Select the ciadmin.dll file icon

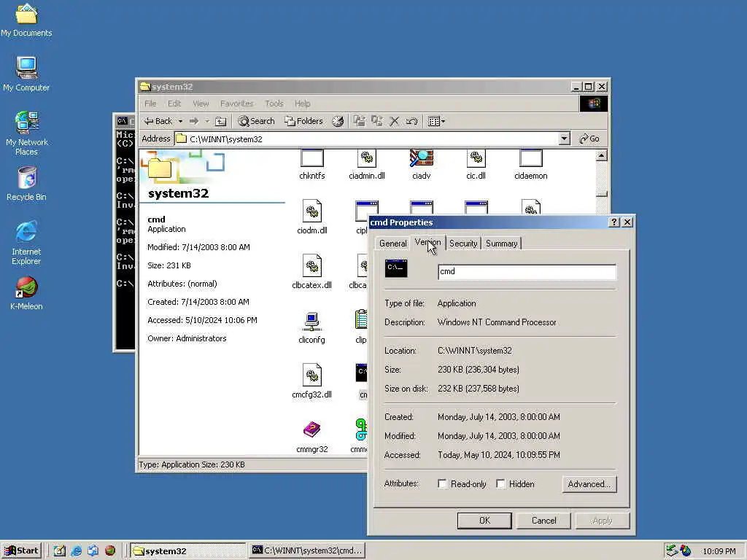click(x=366, y=165)
